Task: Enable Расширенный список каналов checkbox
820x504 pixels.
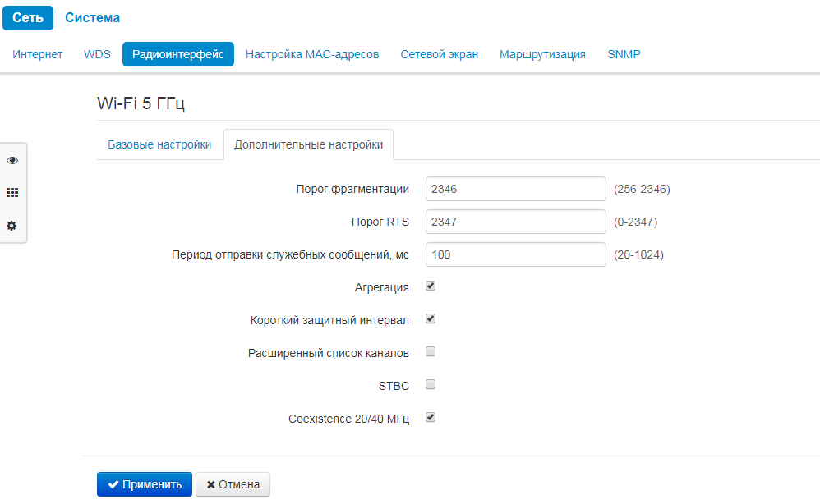Action: 431,352
